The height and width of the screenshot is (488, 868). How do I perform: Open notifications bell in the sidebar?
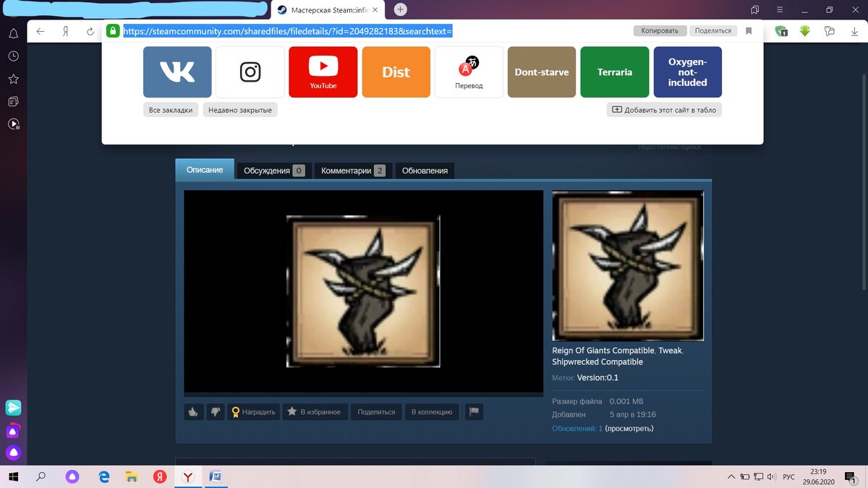[13, 33]
